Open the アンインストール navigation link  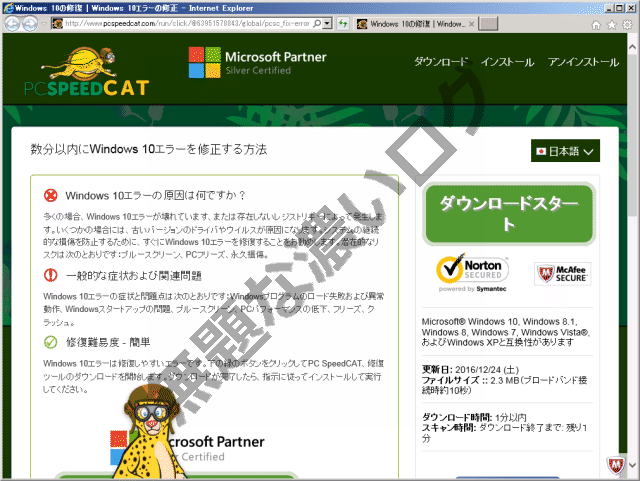pos(583,62)
